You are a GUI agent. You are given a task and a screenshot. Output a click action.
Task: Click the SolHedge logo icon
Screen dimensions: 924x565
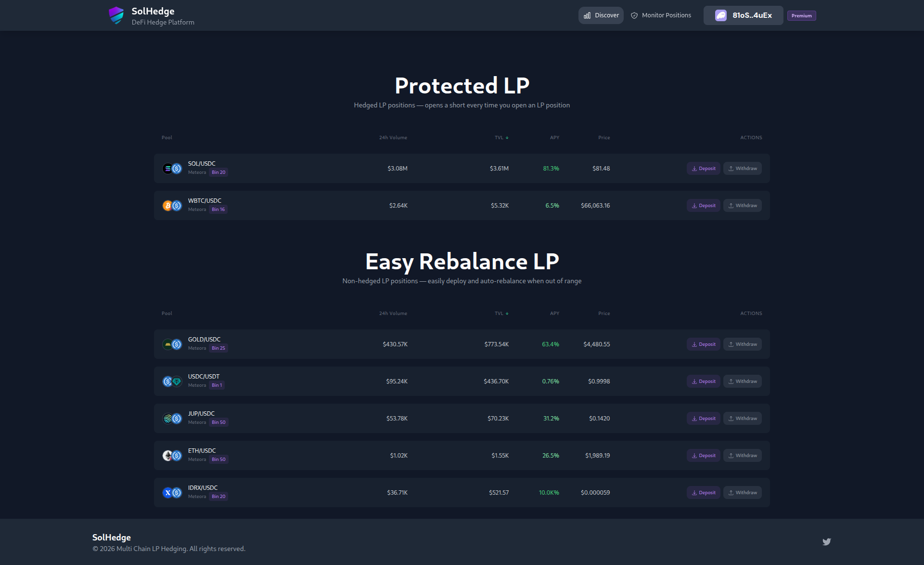point(116,15)
